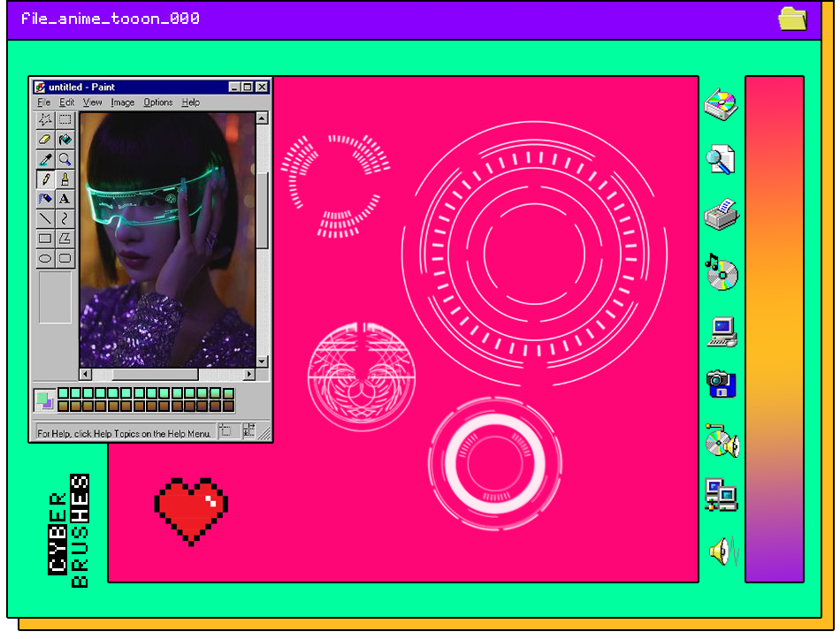The width and height of the screenshot is (840, 639).
Task: Open the Help menu in Paint
Action: coord(191,103)
